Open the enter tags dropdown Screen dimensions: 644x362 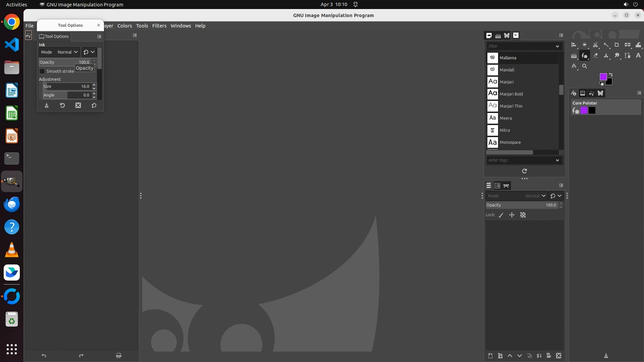point(557,160)
